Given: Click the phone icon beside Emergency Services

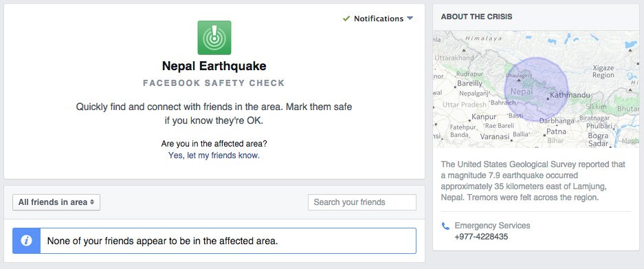Looking at the screenshot, I should coord(445,226).
